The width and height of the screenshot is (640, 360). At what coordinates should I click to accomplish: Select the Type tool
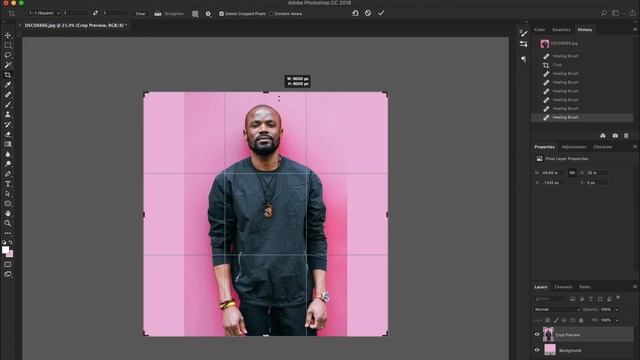8,184
